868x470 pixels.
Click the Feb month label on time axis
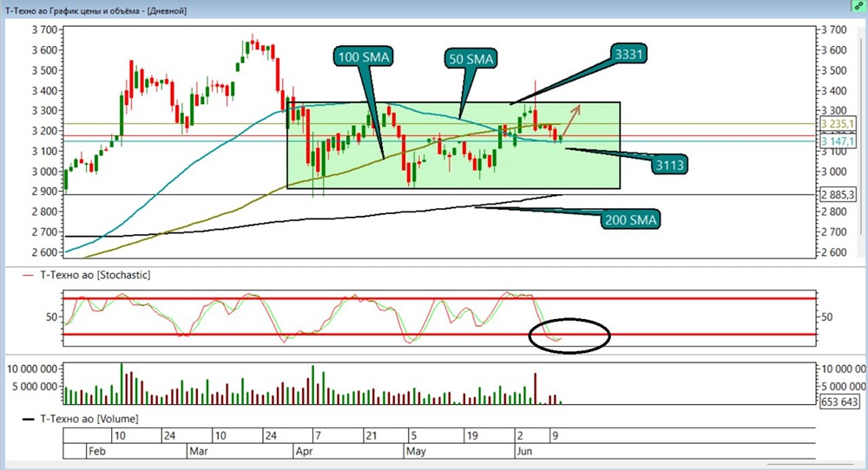coord(97,451)
